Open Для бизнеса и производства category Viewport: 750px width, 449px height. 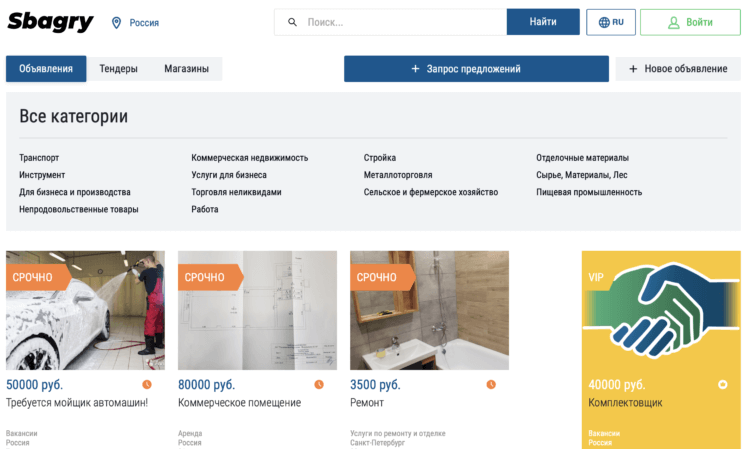[x=75, y=192]
